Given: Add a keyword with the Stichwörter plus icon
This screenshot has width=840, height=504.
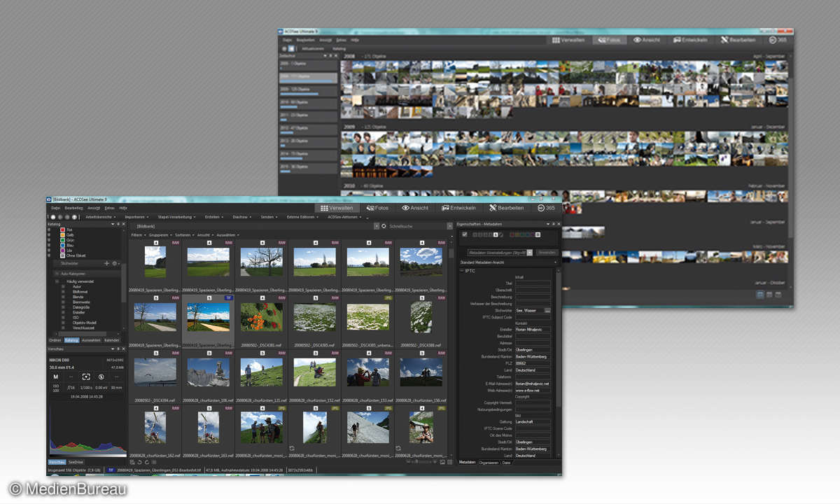Looking at the screenshot, I should [106, 263].
